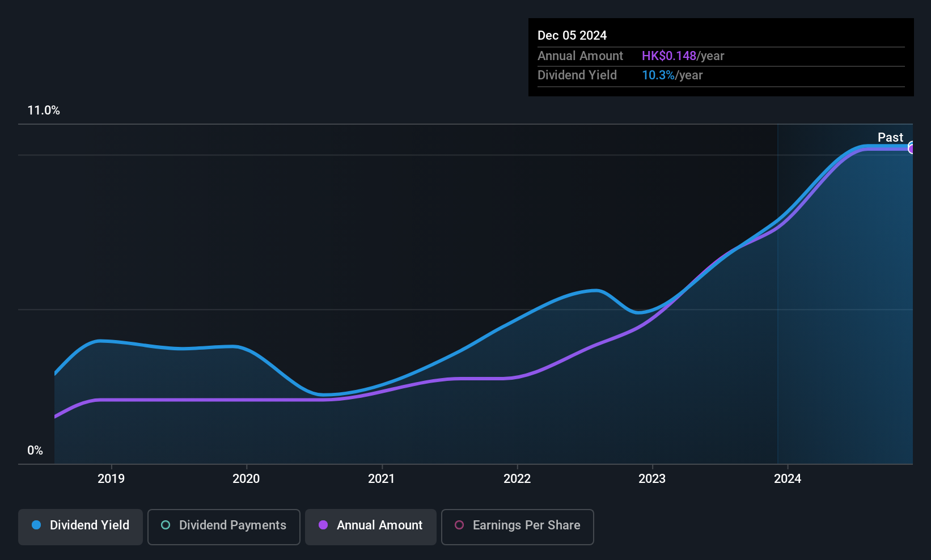The width and height of the screenshot is (931, 560).
Task: Click the 2024 x-axis label
Action: coord(788,478)
